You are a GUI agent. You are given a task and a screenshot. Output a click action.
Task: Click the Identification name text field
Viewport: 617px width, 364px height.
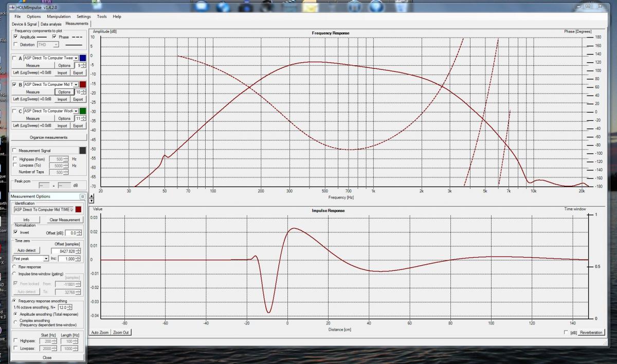point(43,209)
